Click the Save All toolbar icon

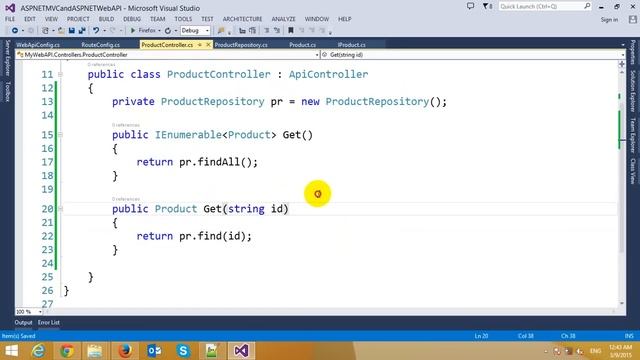[x=82, y=31]
